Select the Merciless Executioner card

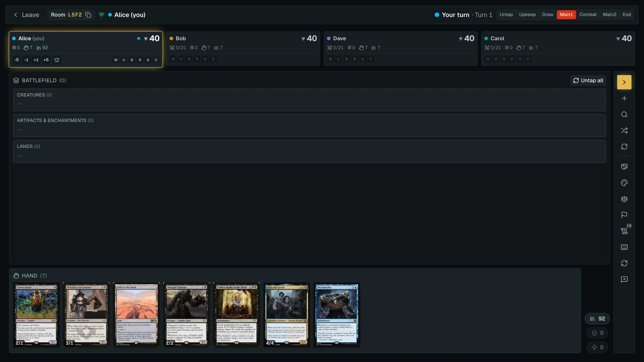click(x=86, y=315)
